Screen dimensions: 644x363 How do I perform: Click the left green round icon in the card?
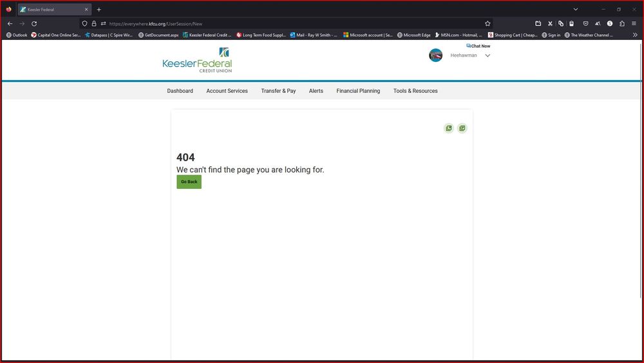point(449,128)
